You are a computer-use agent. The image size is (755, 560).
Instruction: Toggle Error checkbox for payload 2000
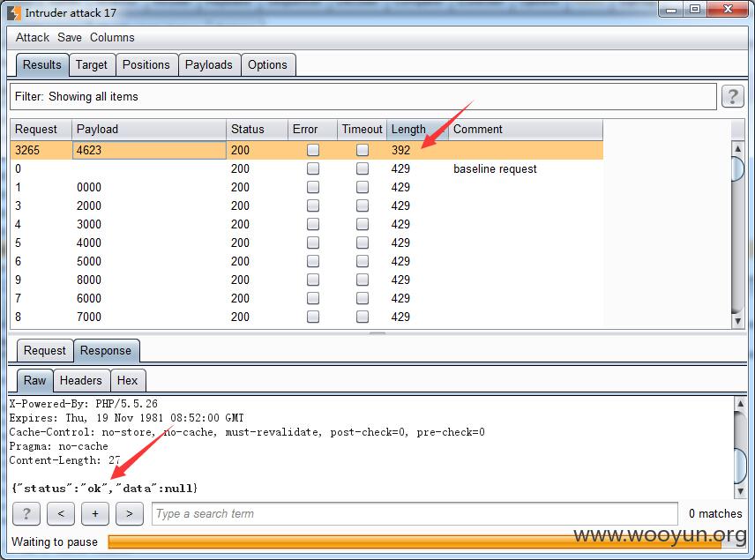coord(313,205)
